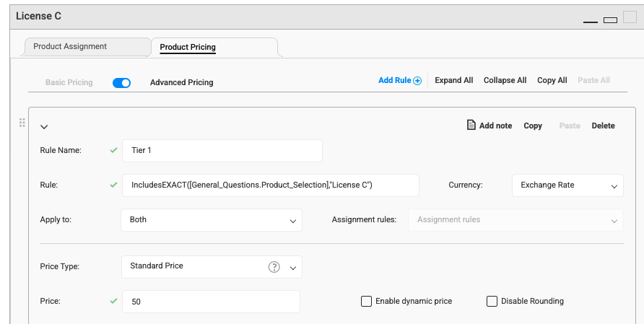Click Add note on the Tier 1 rule

pyautogui.click(x=495, y=126)
